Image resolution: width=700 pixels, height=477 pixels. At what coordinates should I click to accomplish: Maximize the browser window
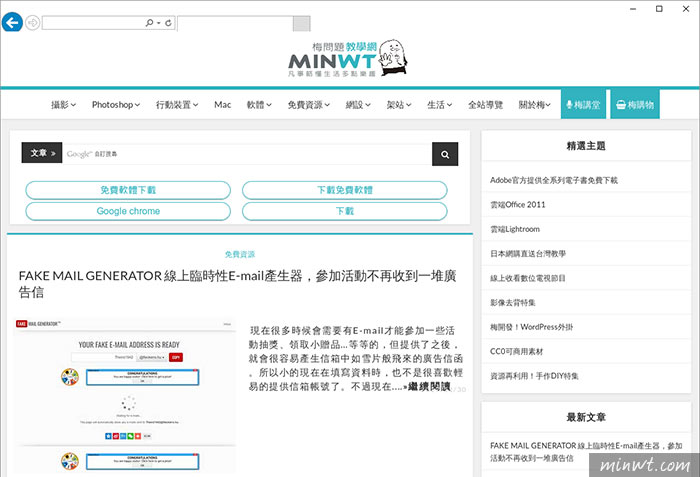659,9
